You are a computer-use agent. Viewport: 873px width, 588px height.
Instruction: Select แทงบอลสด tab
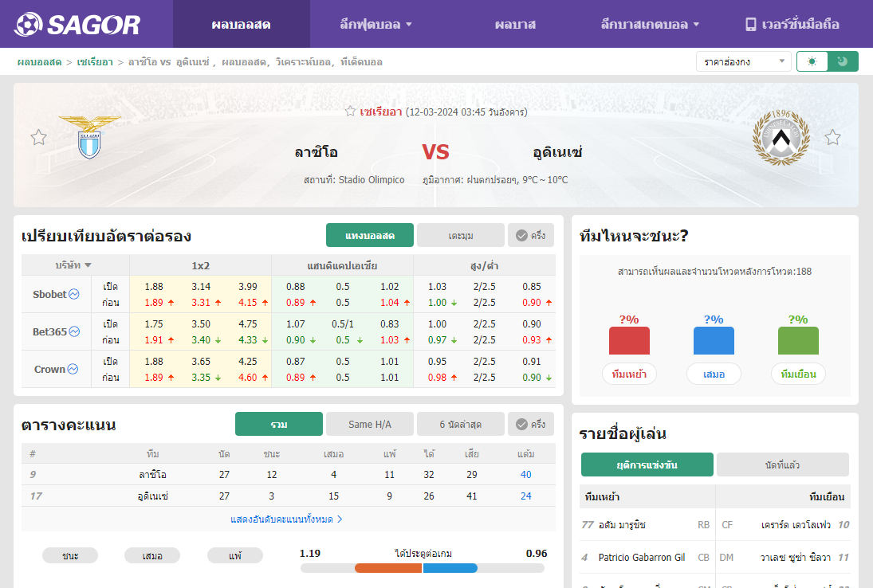point(370,235)
